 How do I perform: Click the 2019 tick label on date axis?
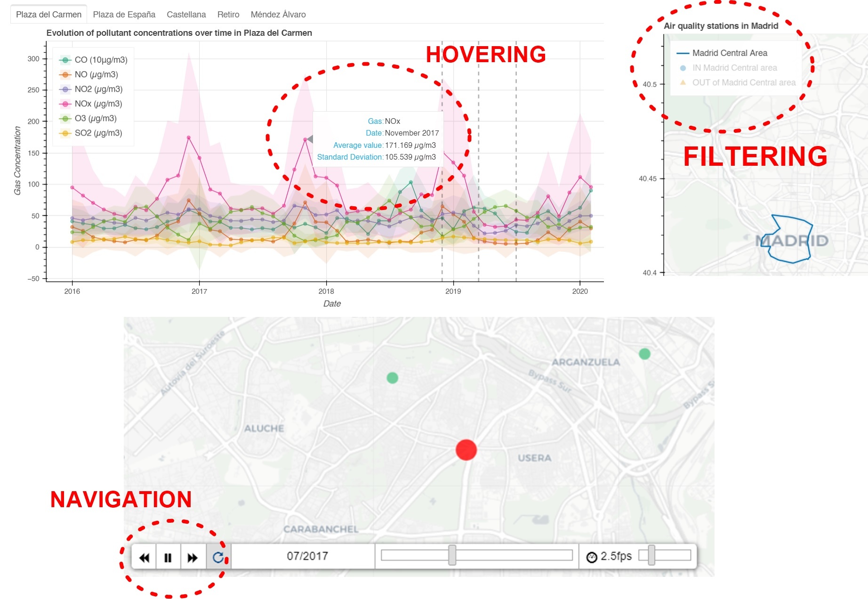tap(453, 291)
